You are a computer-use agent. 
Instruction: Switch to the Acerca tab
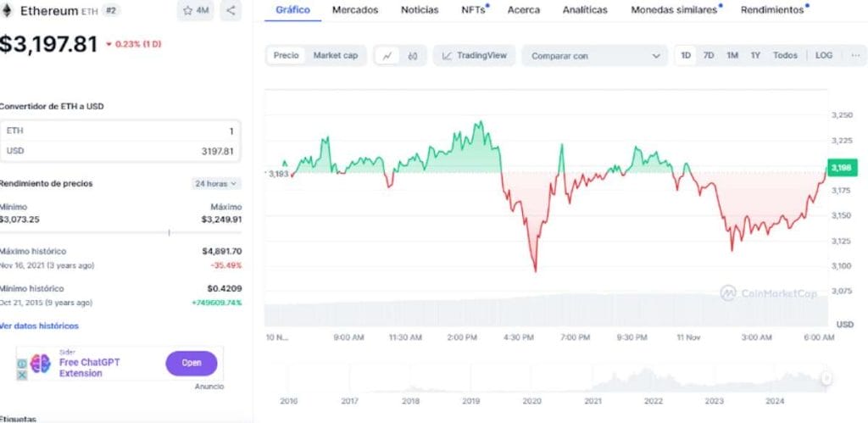[524, 10]
